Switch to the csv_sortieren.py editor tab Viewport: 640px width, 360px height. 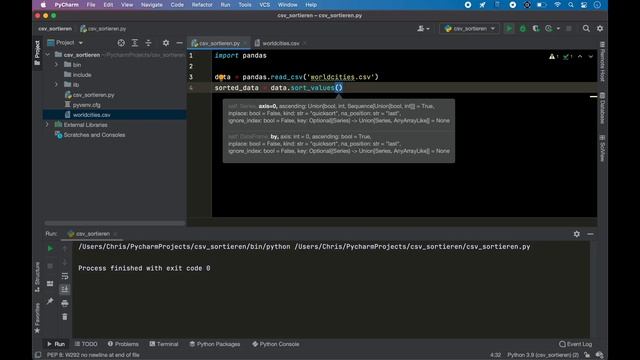(x=219, y=43)
